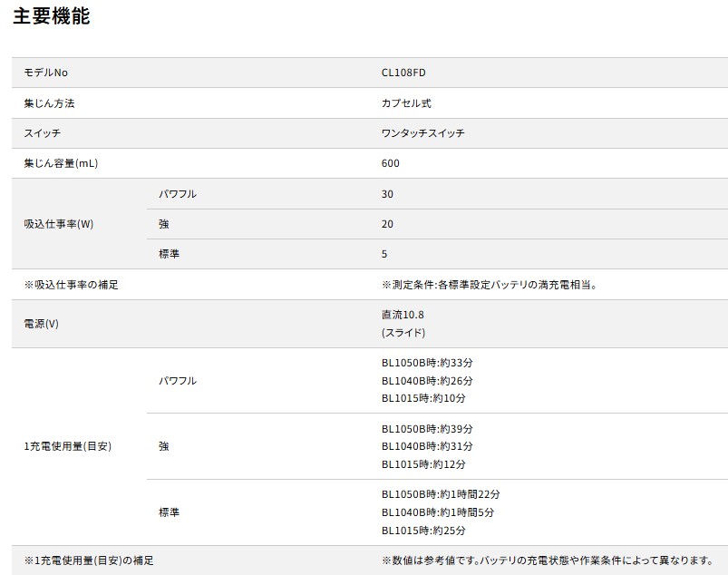Click the 主要機能 section heading
The width and height of the screenshot is (728, 575).
pos(51,16)
